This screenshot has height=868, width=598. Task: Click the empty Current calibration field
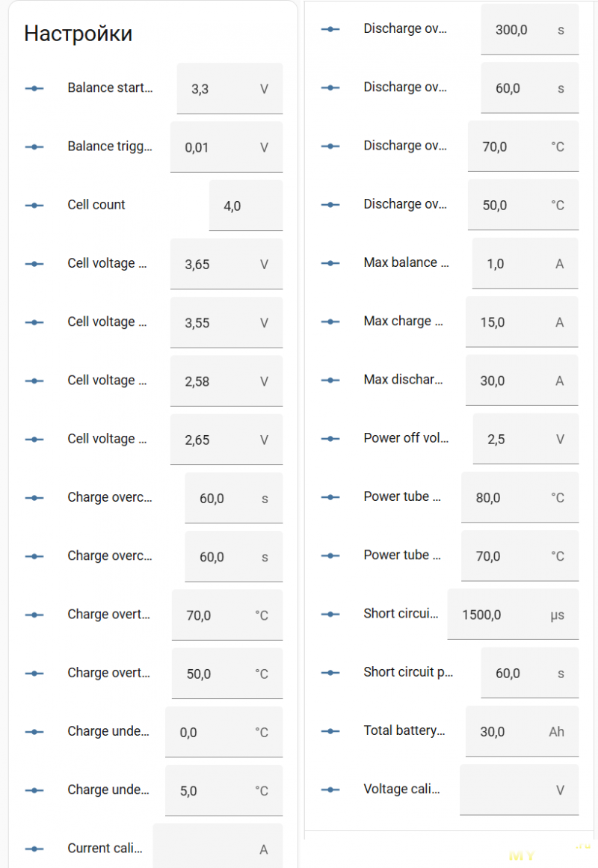pyautogui.click(x=208, y=849)
